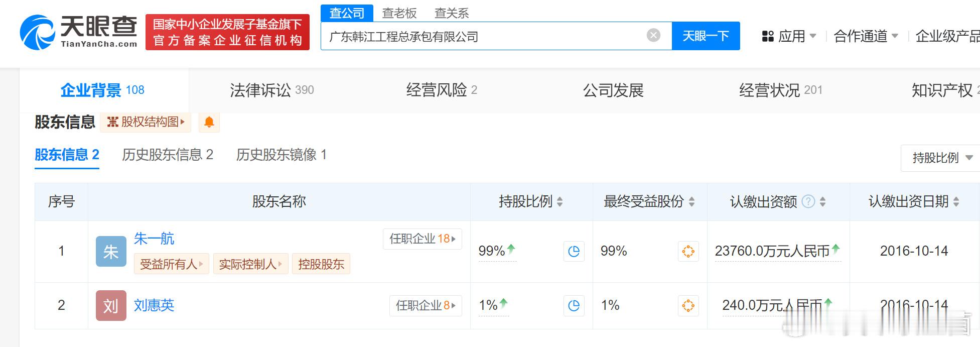Open shareholder 朱一航 profile link
The image size is (980, 347).
coord(154,239)
